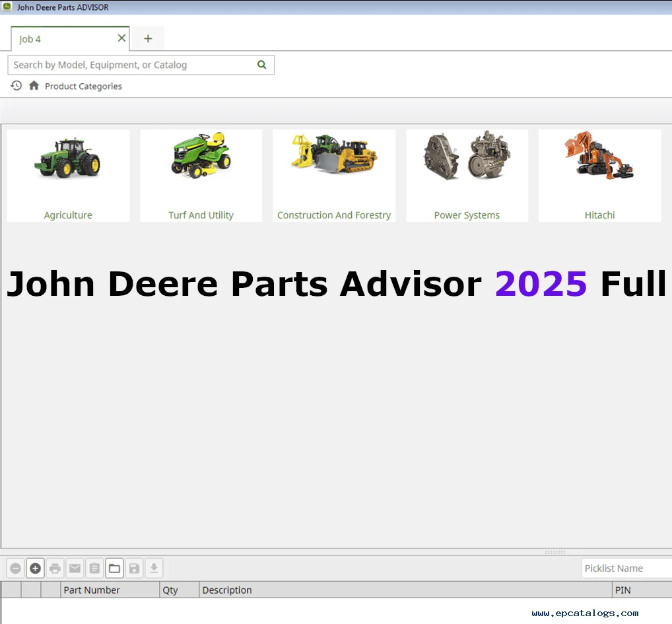Print the picklist with the printer icon
672x624 pixels.
pyautogui.click(x=55, y=568)
